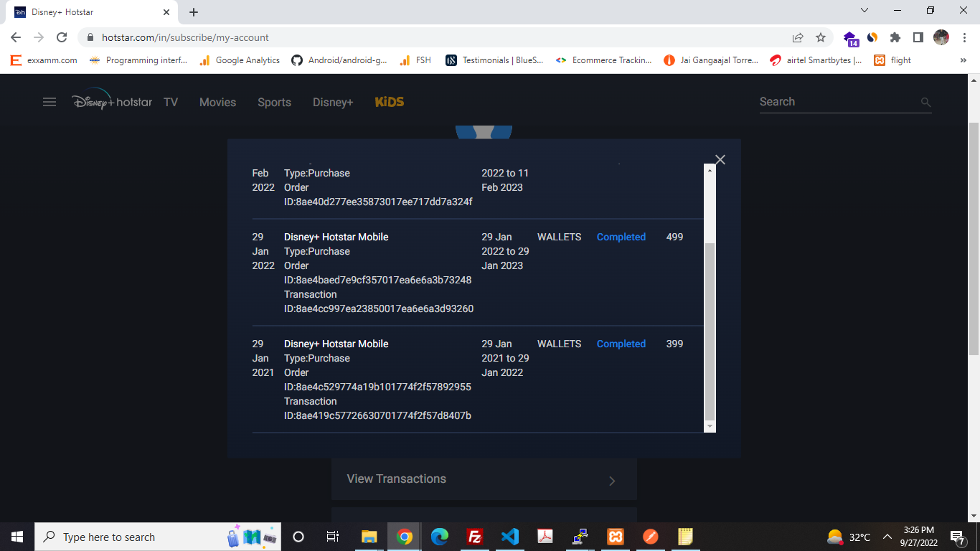Viewport: 980px width, 551px height.
Task: Switch to the Movies section
Action: [217, 102]
